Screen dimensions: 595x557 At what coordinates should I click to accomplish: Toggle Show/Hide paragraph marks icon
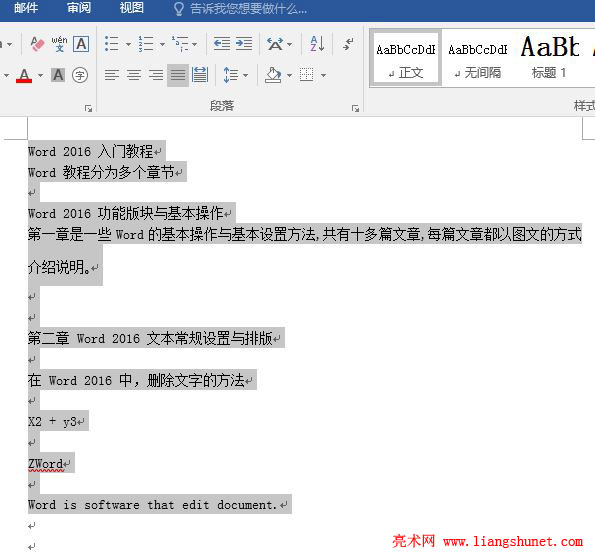(348, 44)
